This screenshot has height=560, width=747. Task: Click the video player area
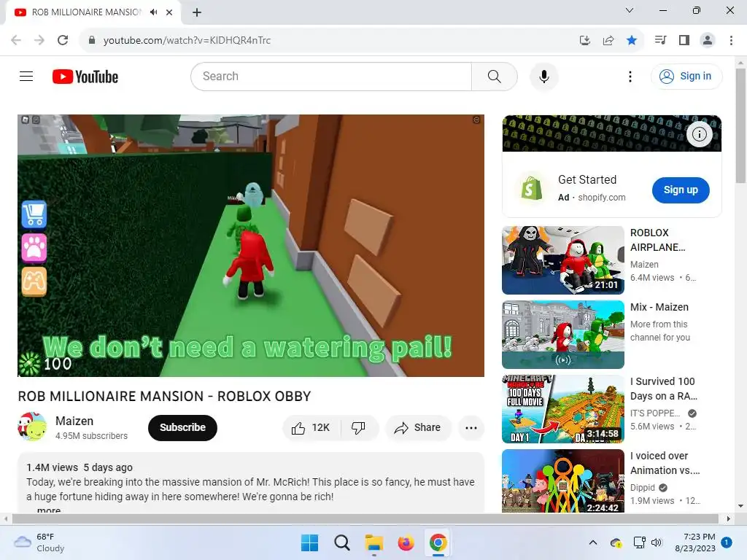pos(251,246)
